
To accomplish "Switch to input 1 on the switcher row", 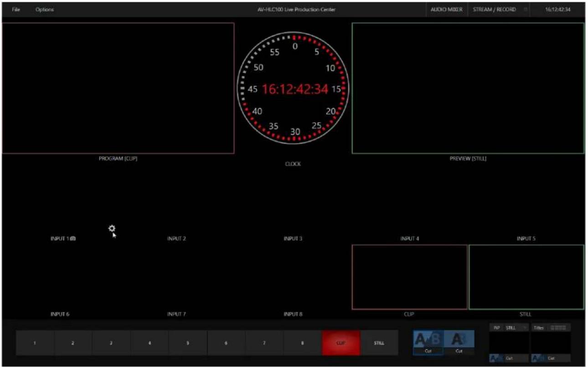I will point(35,343).
